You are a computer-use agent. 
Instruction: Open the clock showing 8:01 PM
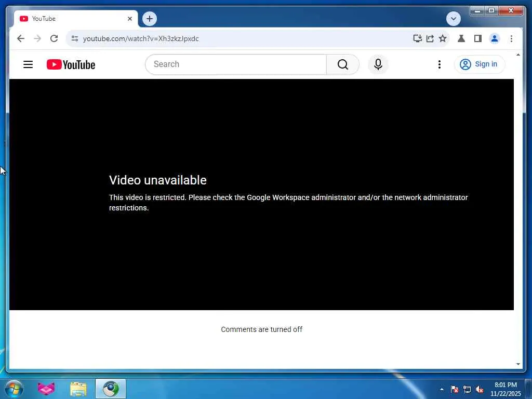506,389
